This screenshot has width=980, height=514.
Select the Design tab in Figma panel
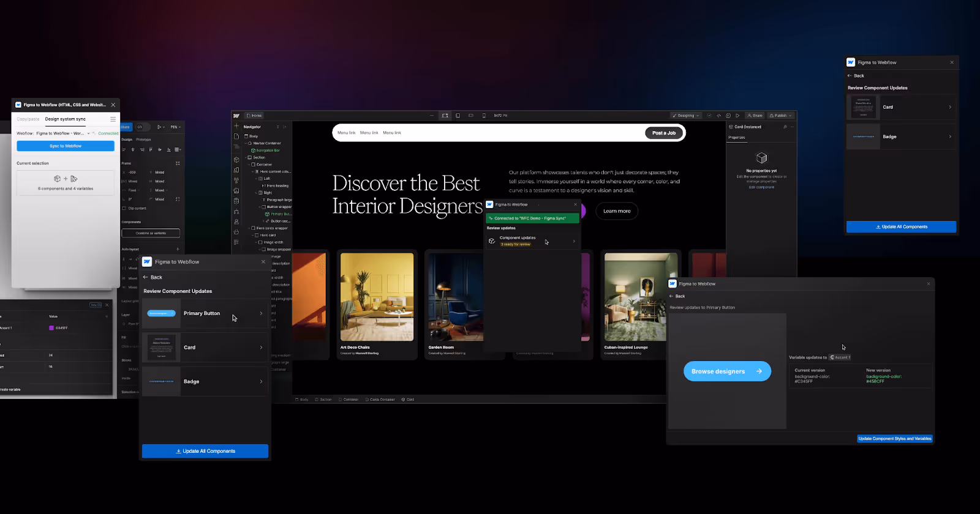click(x=127, y=140)
